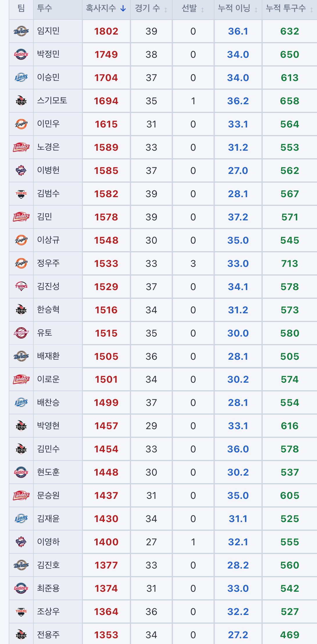
Task: Click 1802 혹사지수 value for 임지민
Action: click(x=106, y=31)
